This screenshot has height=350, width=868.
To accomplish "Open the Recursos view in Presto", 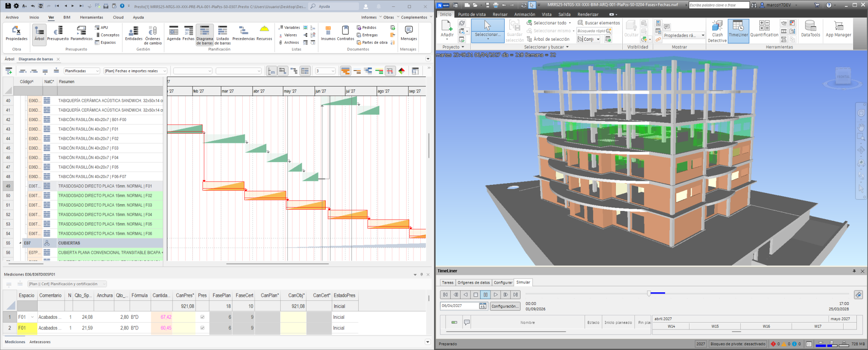I will (x=264, y=34).
